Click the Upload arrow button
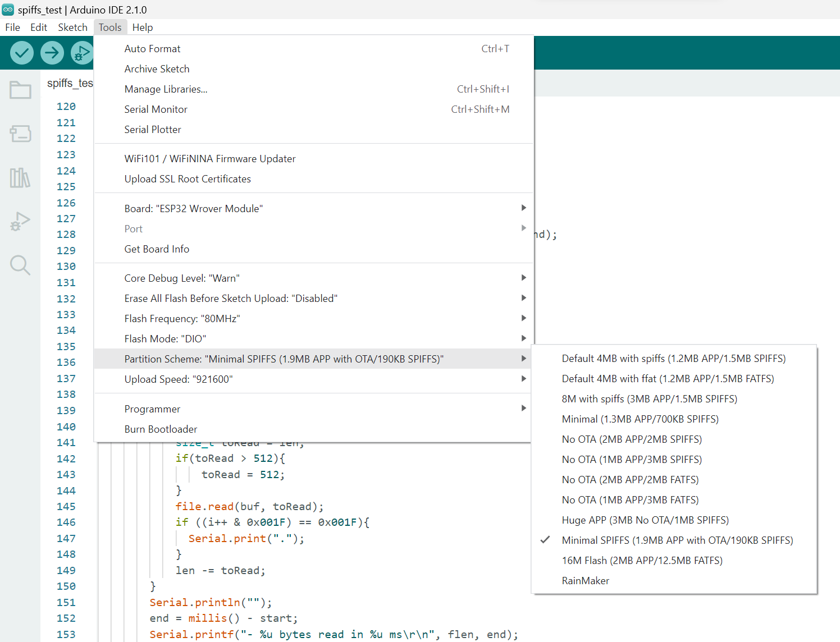Screen dimensions: 840x642 (52, 53)
